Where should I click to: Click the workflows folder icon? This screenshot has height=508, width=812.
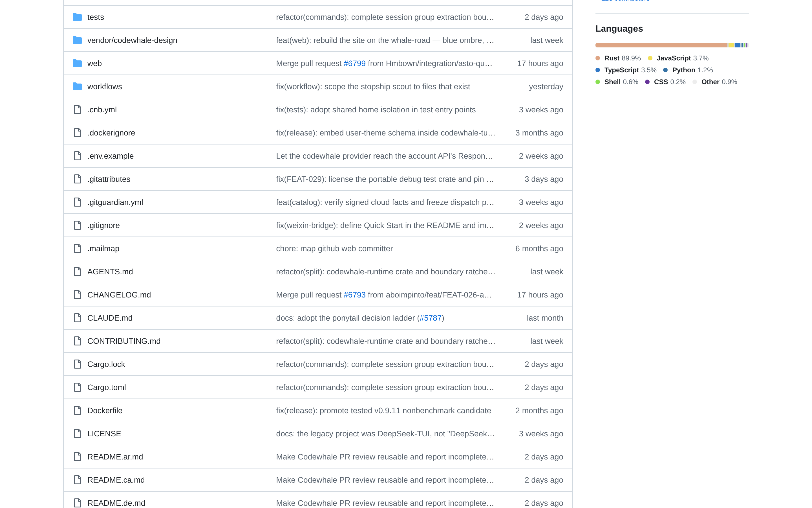(77, 87)
